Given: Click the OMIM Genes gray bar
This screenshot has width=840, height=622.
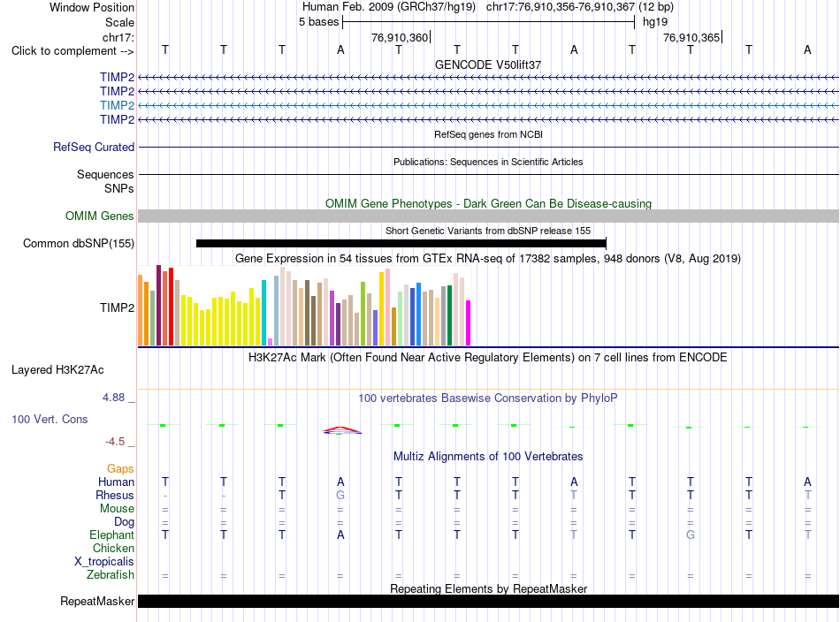Looking at the screenshot, I should click(488, 216).
